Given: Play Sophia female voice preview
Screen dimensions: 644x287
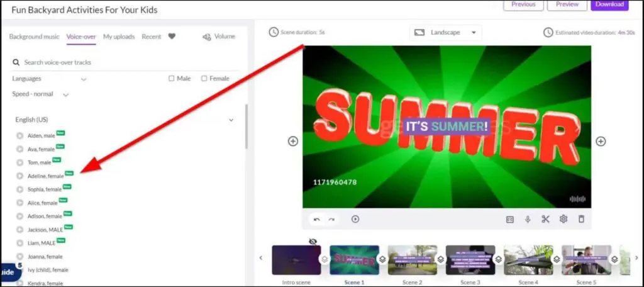Looking at the screenshot, I should pyautogui.click(x=19, y=189).
